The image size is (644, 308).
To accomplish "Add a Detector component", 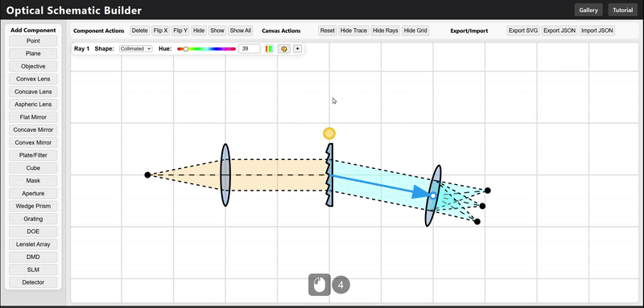I will pos(33,282).
